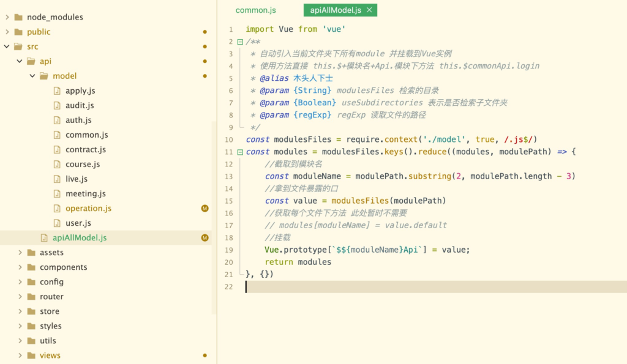Viewport: 627px width, 364px height.
Task: Click the public folder icon
Action: pyautogui.click(x=18, y=32)
